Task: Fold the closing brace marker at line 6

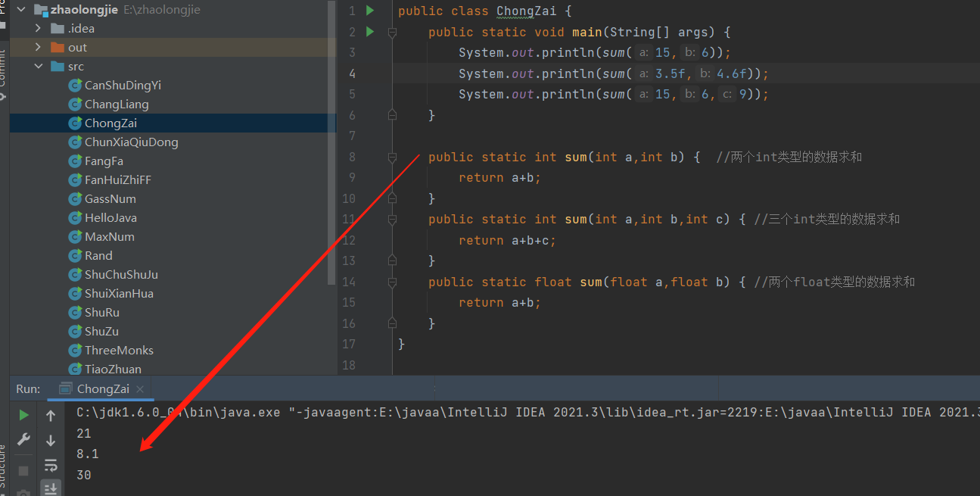Action: point(392,115)
